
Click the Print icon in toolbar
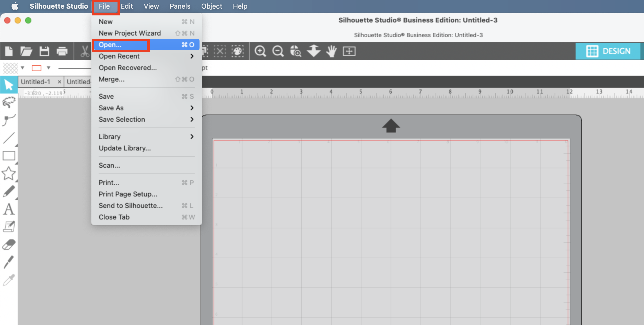pyautogui.click(x=62, y=51)
